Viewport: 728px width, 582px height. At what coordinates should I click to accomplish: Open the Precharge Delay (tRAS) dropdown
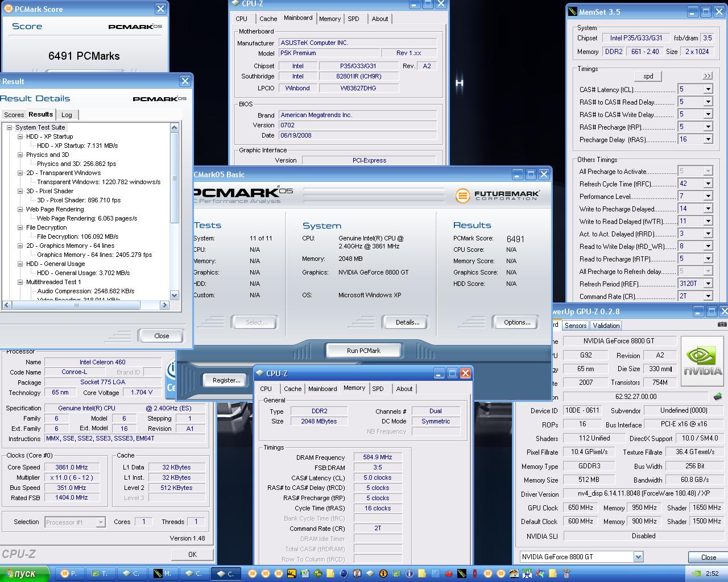(708, 139)
